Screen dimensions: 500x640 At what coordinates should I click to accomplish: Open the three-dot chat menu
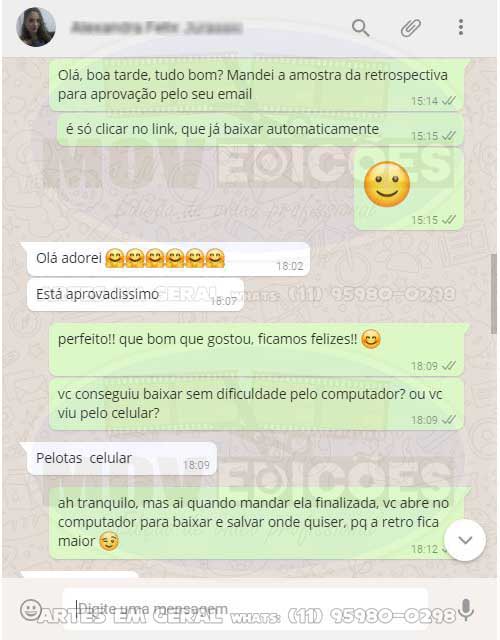461,27
